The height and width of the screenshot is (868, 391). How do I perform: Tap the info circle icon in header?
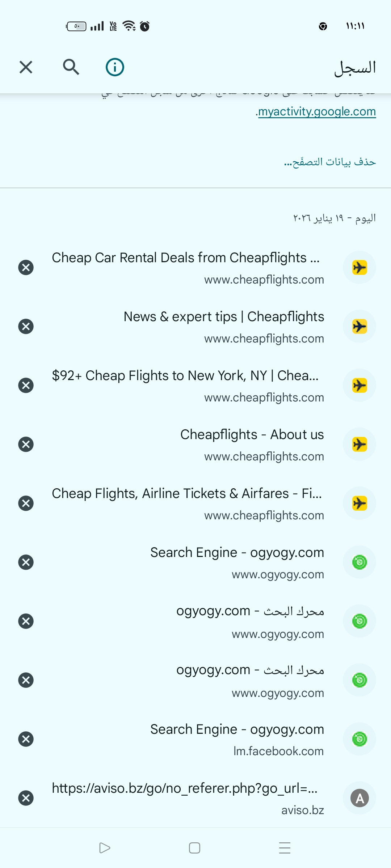click(115, 67)
